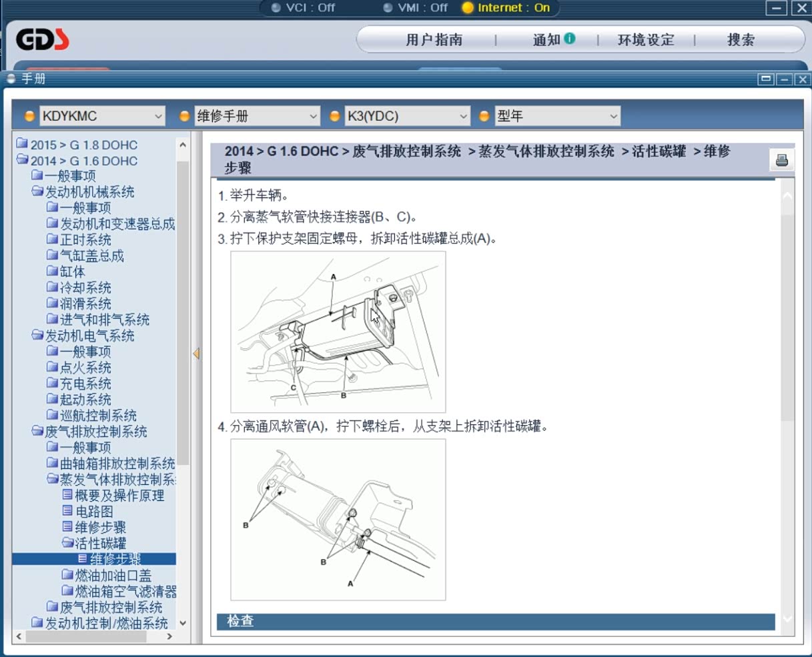
Task: Open the K3(YDC) model dropdown
Action: (x=407, y=116)
